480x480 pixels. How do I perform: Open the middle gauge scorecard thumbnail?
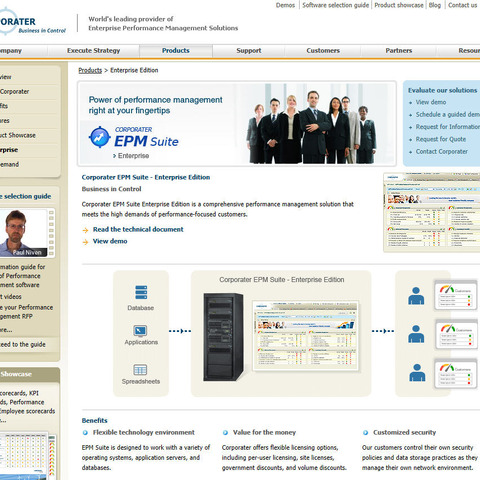coord(456,334)
